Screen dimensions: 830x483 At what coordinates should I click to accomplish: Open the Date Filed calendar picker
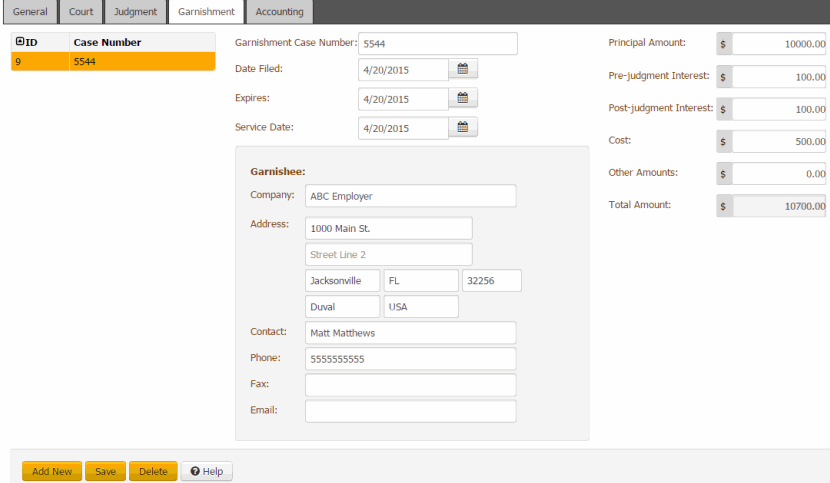pos(463,69)
